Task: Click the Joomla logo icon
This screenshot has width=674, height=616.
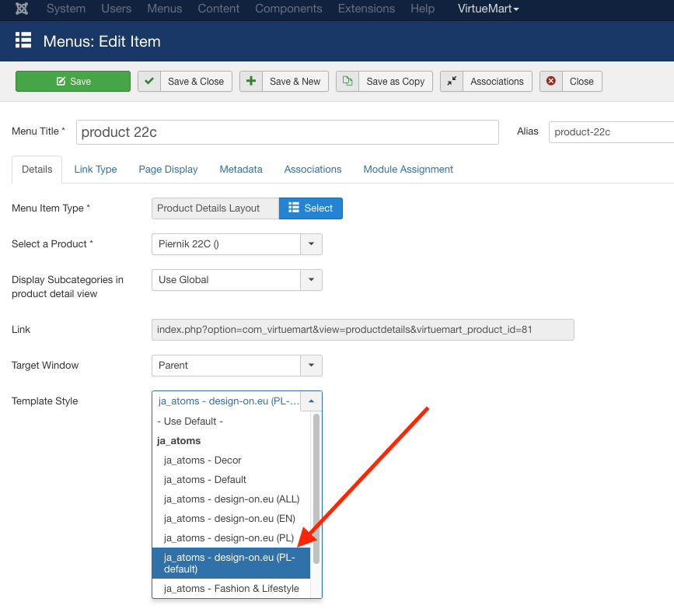Action: click(x=22, y=9)
